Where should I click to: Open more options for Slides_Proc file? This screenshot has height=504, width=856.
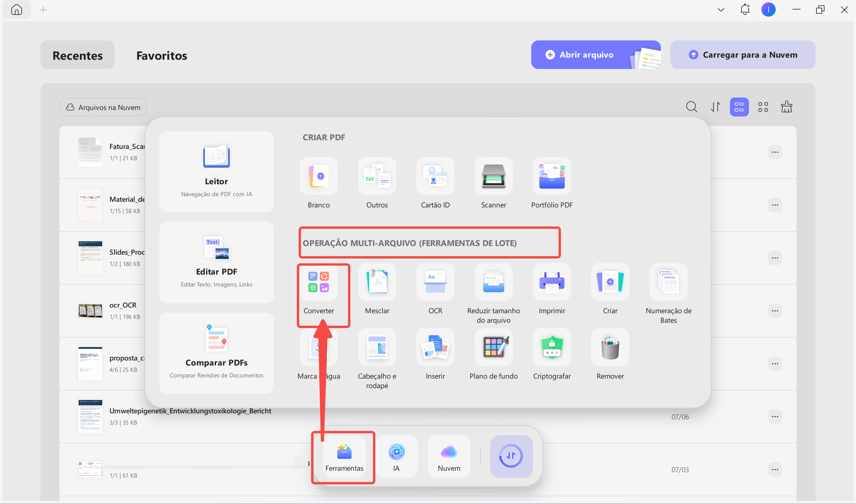[x=775, y=258]
